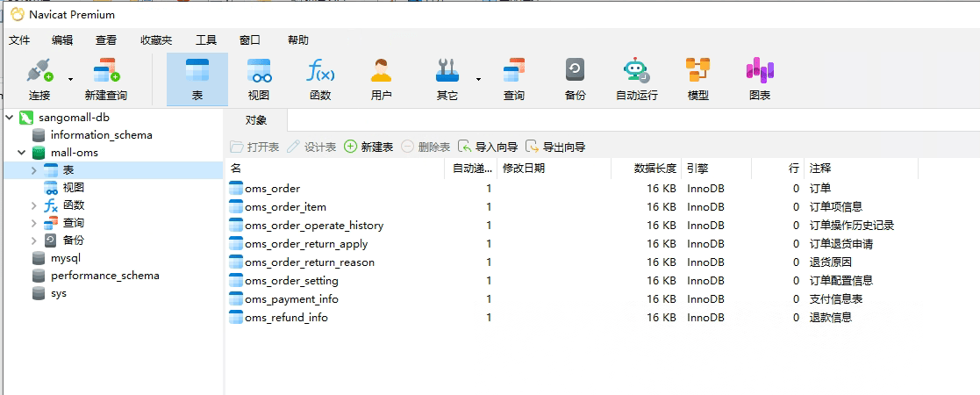Click the 订单操作历史记录 comment cell
The height and width of the screenshot is (395, 980).
852,225
